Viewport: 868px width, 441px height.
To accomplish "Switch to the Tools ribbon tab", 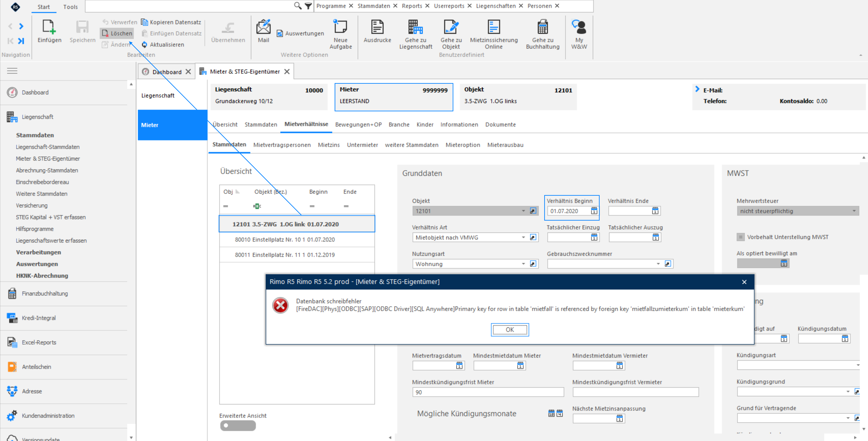I will click(70, 7).
